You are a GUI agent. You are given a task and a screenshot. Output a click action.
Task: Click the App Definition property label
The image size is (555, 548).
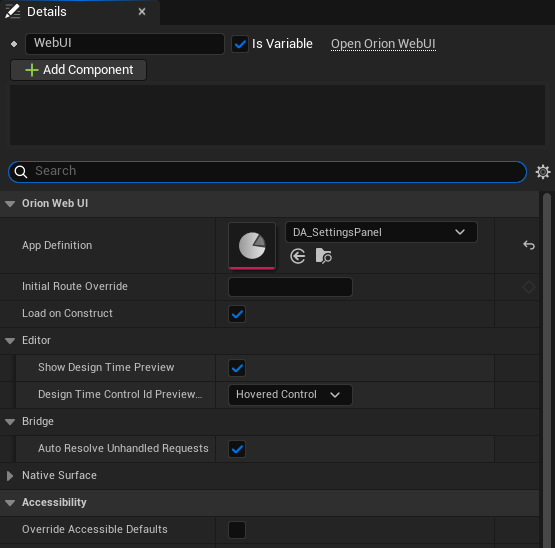pos(57,245)
